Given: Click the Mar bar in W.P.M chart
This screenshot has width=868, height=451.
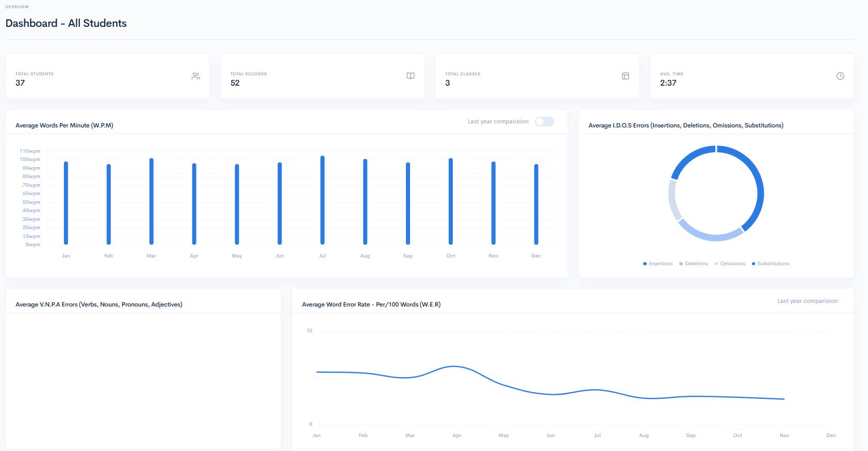Looking at the screenshot, I should tap(152, 201).
